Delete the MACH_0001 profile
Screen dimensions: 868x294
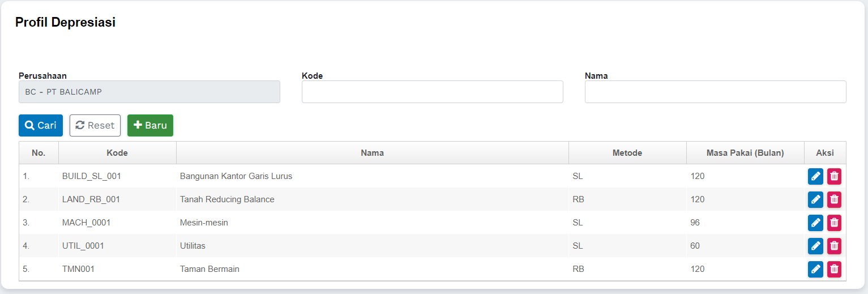point(834,223)
